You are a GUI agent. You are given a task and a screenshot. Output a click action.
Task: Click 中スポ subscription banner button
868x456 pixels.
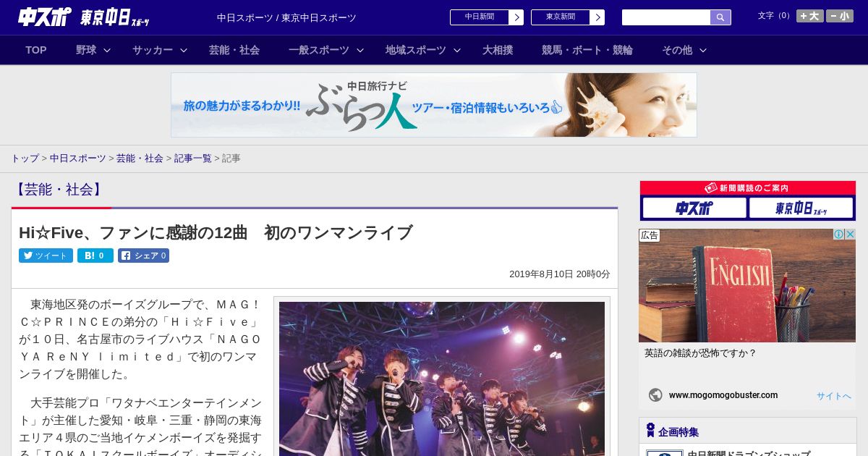(x=694, y=208)
